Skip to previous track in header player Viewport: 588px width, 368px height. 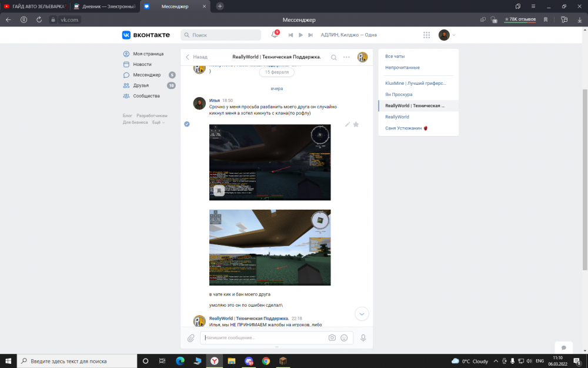click(x=290, y=35)
